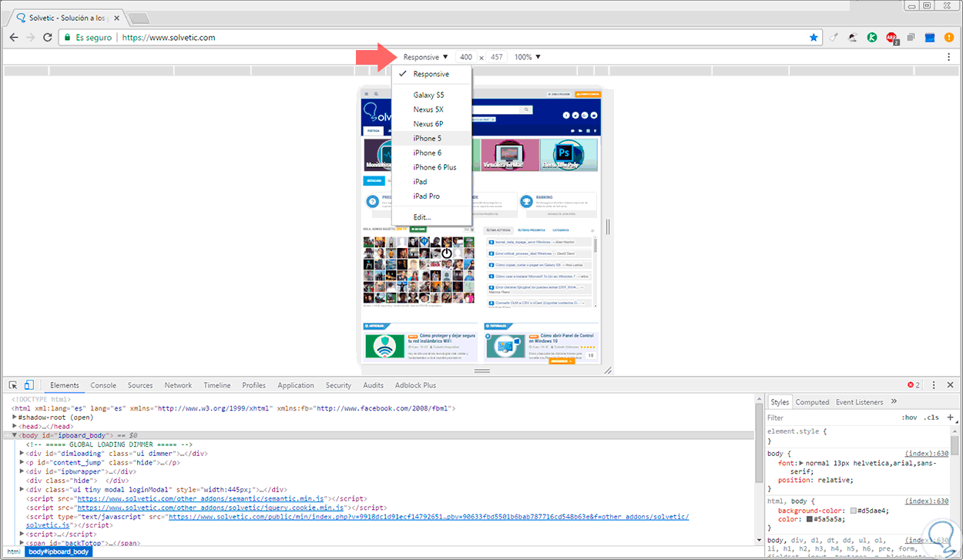Image resolution: width=963 pixels, height=560 pixels.
Task: Toggle the .cls class editor button
Action: pos(931,417)
